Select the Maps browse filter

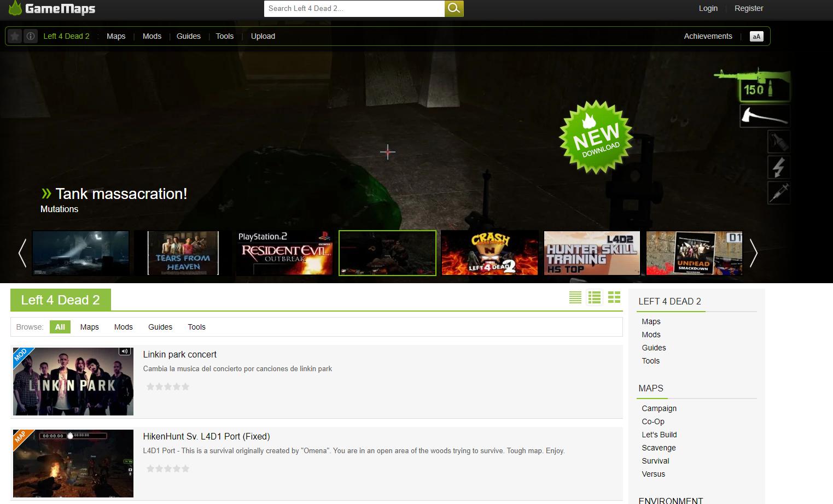coord(89,327)
